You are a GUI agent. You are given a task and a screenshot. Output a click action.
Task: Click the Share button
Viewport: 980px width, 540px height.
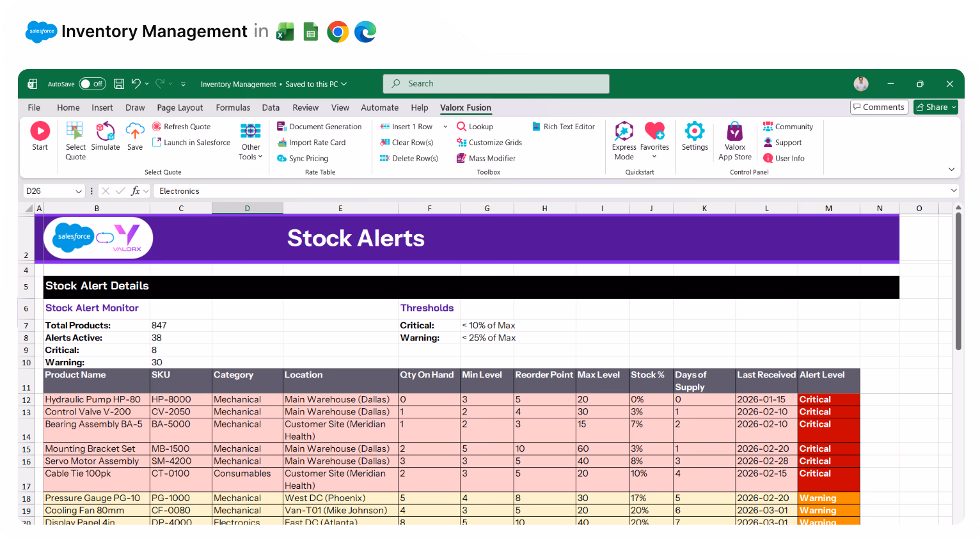[935, 107]
